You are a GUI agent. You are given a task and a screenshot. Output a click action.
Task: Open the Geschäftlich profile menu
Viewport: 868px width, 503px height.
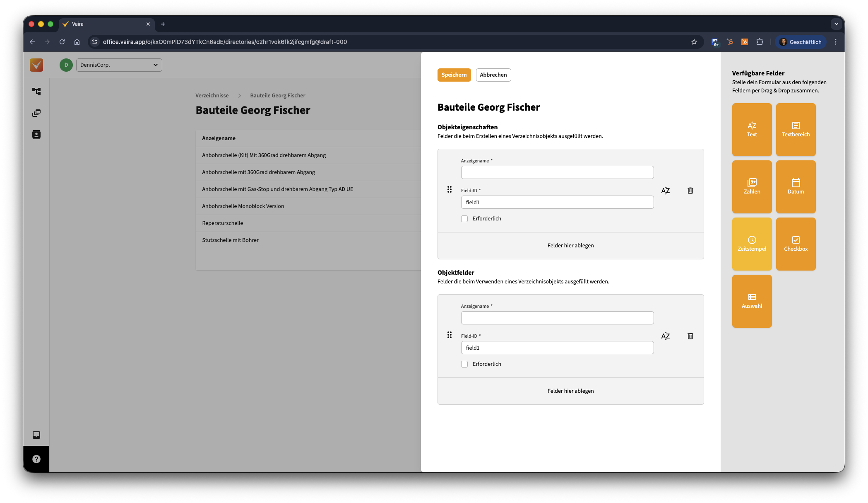click(801, 42)
